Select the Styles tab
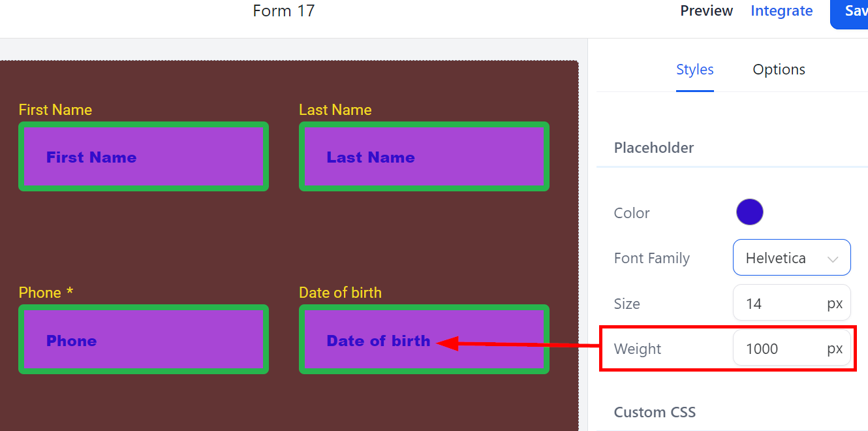 point(694,70)
